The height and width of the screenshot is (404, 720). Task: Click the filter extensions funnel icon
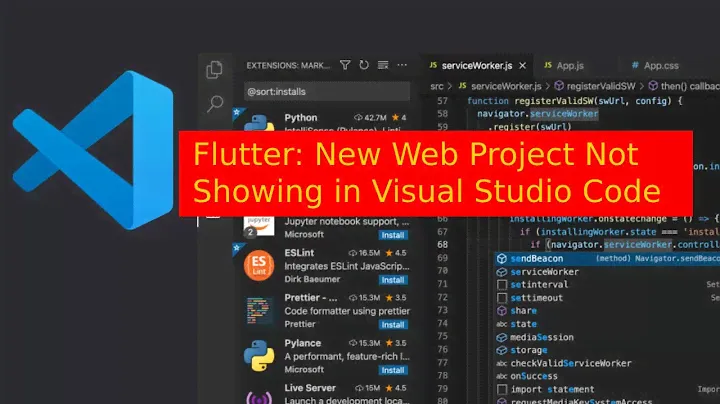click(345, 66)
